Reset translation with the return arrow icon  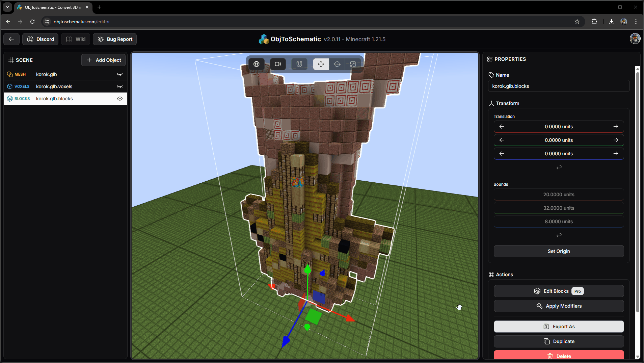pyautogui.click(x=559, y=167)
